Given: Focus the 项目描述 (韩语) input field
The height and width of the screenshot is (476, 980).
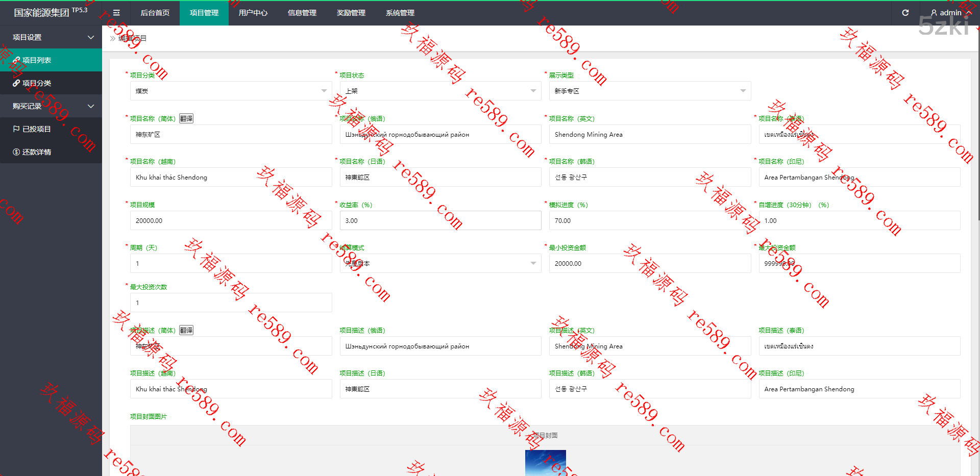Looking at the screenshot, I should pos(650,389).
